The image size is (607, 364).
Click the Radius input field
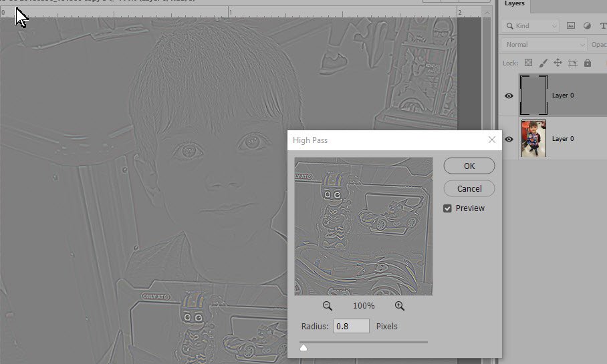351,326
